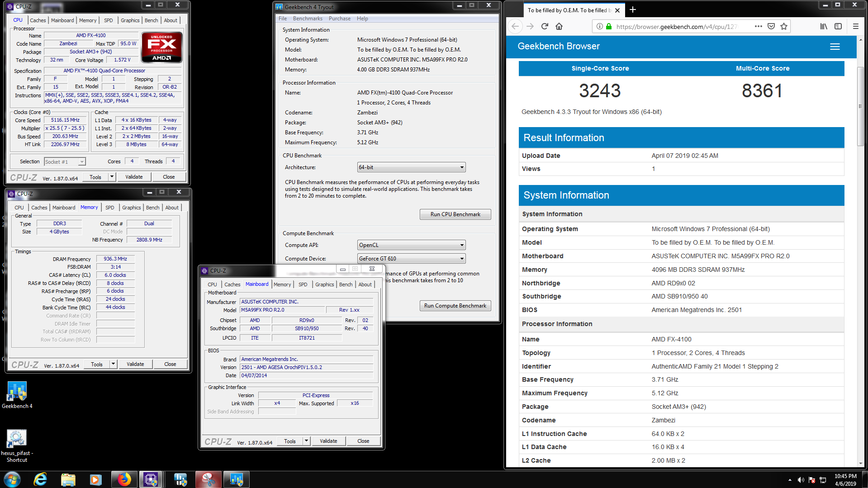
Task: Open Windows Start menu
Action: click(x=12, y=479)
